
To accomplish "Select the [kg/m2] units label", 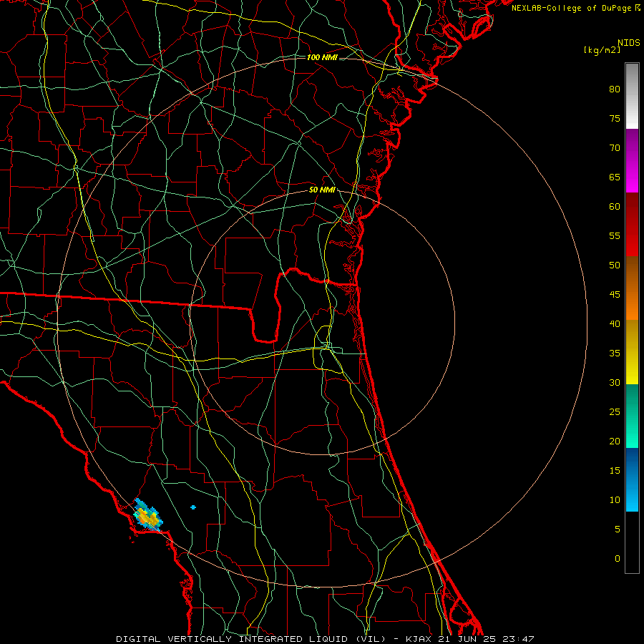I will tap(602, 50).
